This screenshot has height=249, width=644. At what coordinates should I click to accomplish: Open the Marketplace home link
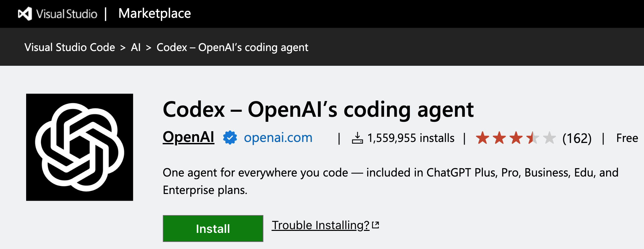tap(154, 14)
